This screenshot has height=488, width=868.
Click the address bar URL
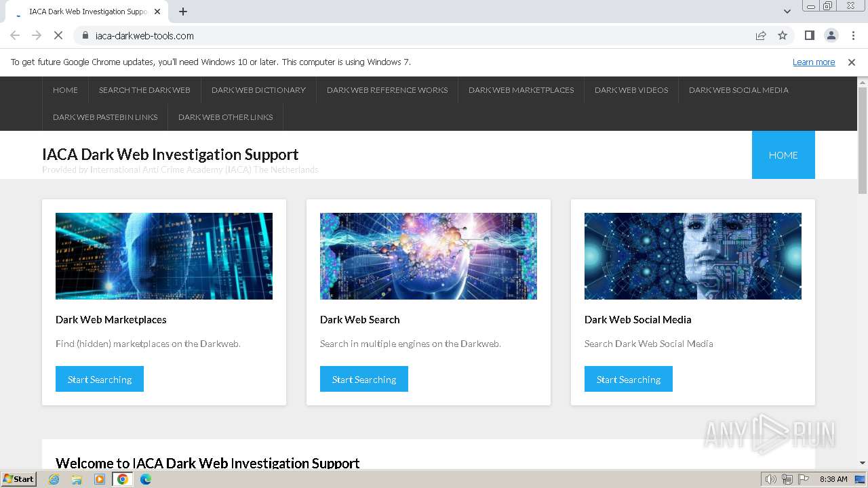click(x=144, y=36)
